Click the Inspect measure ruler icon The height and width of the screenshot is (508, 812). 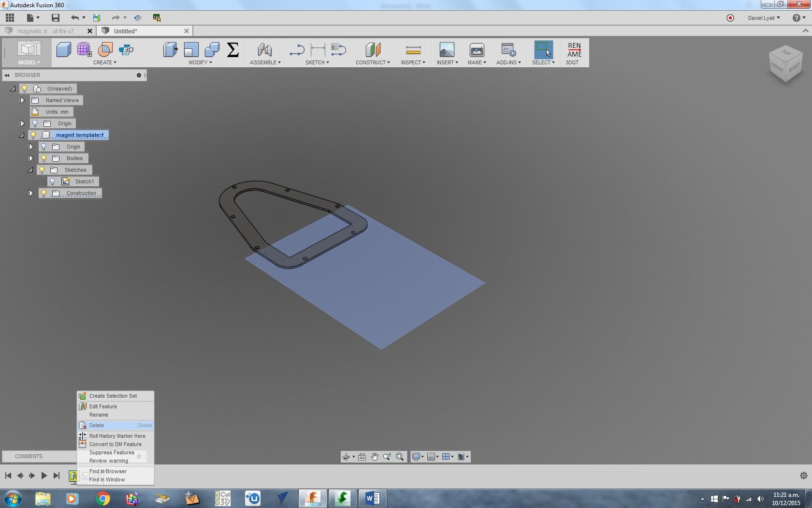413,49
